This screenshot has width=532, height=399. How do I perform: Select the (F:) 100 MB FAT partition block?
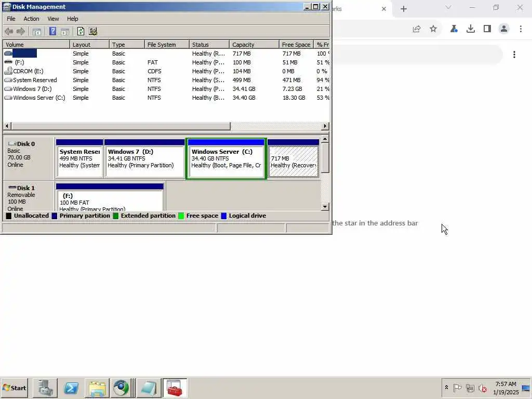coord(110,197)
